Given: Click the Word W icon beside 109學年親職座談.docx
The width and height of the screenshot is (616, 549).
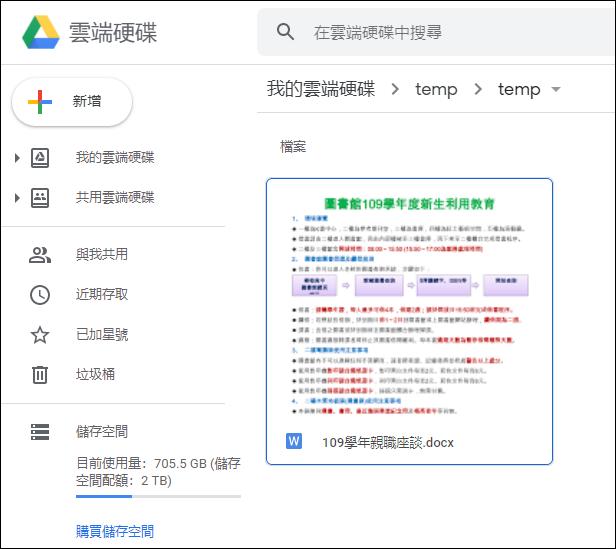Looking at the screenshot, I should click(294, 441).
